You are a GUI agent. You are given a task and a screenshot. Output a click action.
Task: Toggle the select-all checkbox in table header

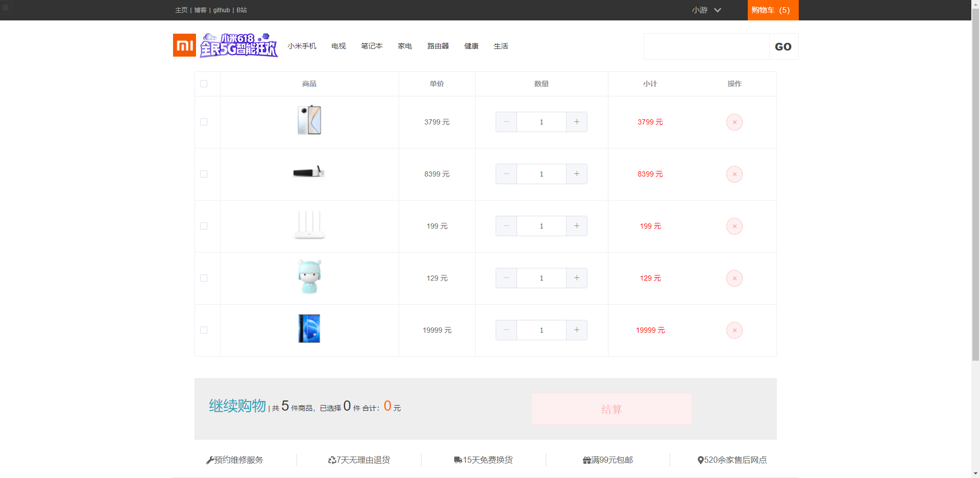204,84
